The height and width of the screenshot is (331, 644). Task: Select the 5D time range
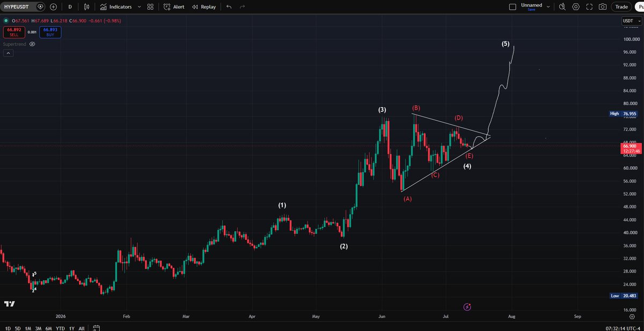pyautogui.click(x=18, y=328)
